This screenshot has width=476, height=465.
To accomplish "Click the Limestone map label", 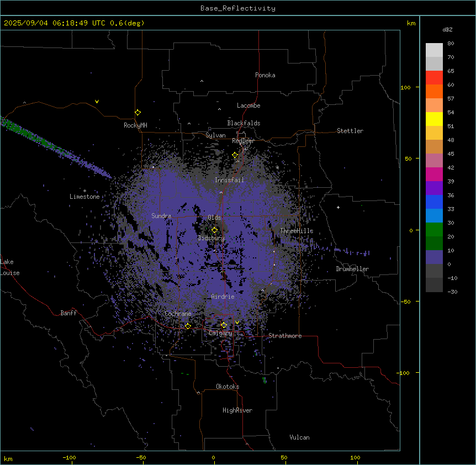I will 84,197.
